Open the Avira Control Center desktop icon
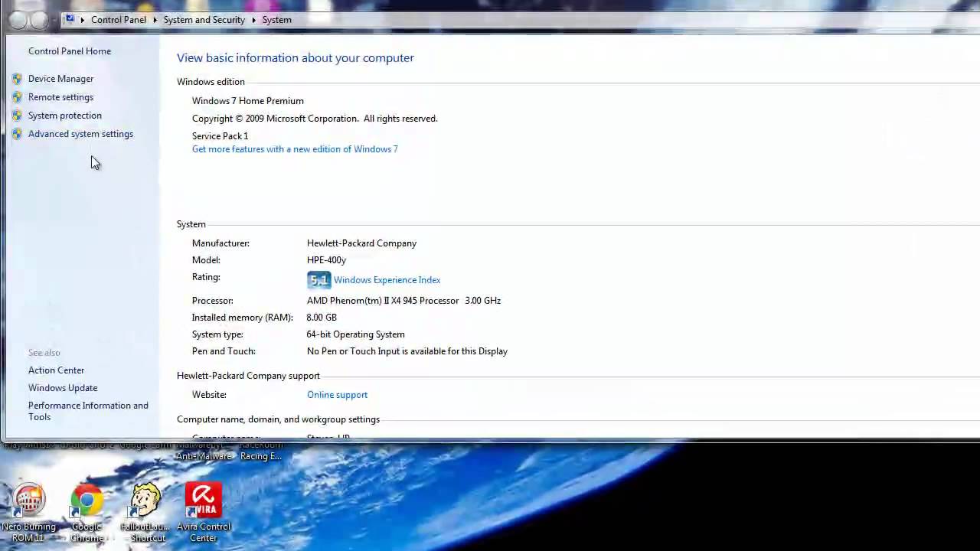The width and height of the screenshot is (980, 551). pos(204,512)
